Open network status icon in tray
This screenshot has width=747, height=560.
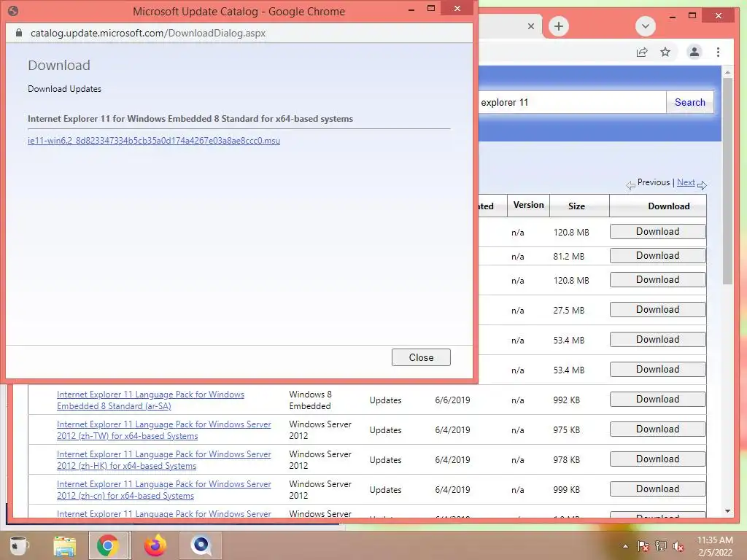661,546
